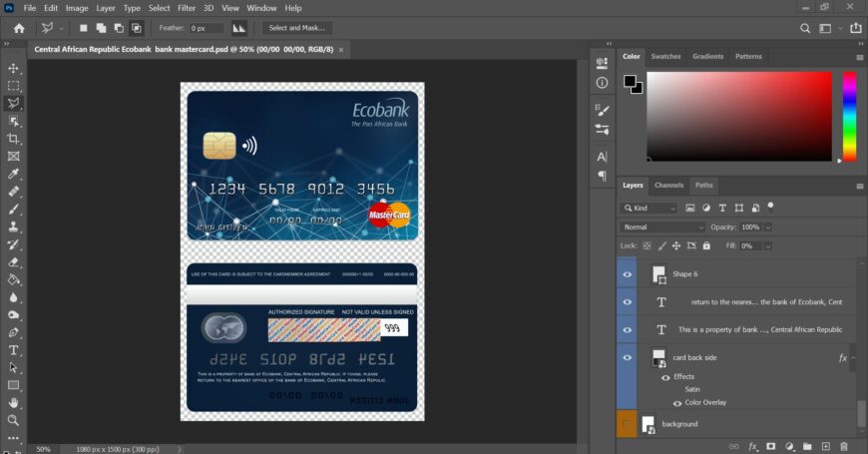
Task: Select the Frame tool
Action: [x=13, y=156]
